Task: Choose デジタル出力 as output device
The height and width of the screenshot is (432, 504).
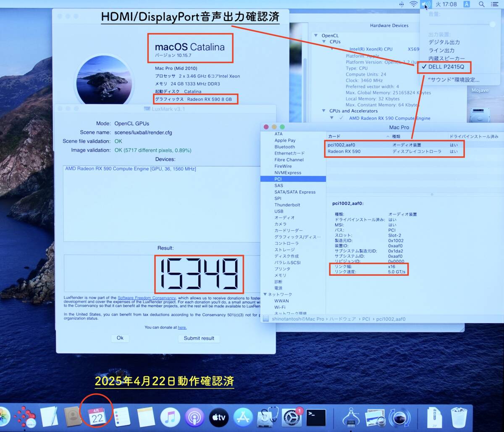Action: pyautogui.click(x=444, y=42)
